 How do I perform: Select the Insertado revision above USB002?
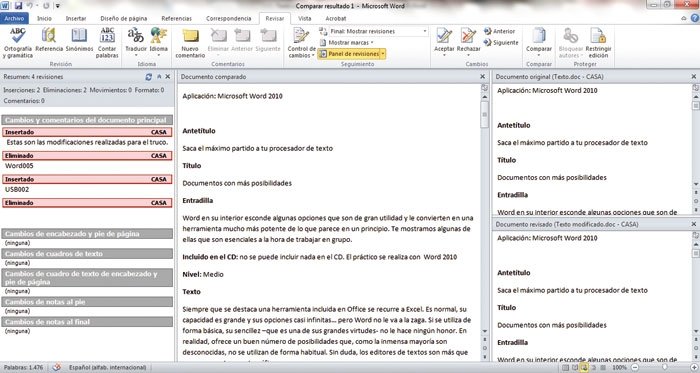click(87, 179)
